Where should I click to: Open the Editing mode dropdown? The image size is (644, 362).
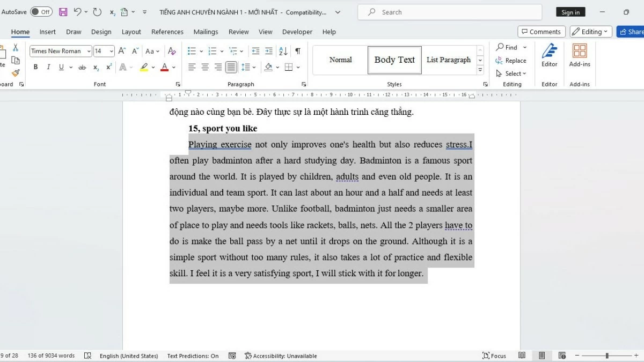pyautogui.click(x=590, y=32)
